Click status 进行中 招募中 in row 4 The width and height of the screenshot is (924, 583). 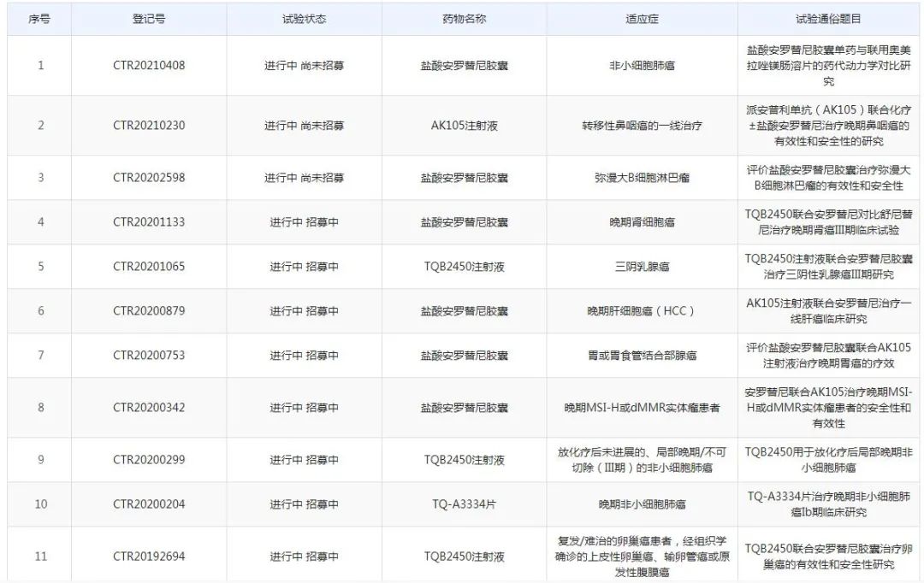pos(304,222)
